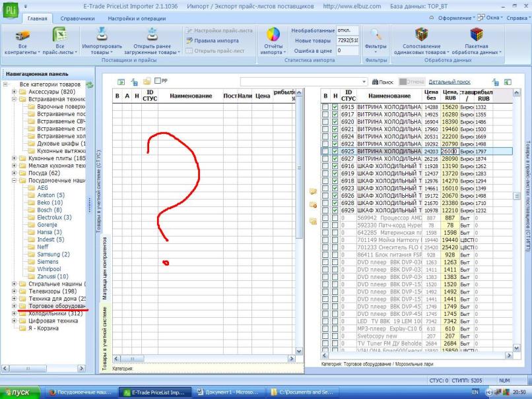Open the Все контрагенты ribbon icon
Screen dimensions: 532x399
click(x=22, y=35)
